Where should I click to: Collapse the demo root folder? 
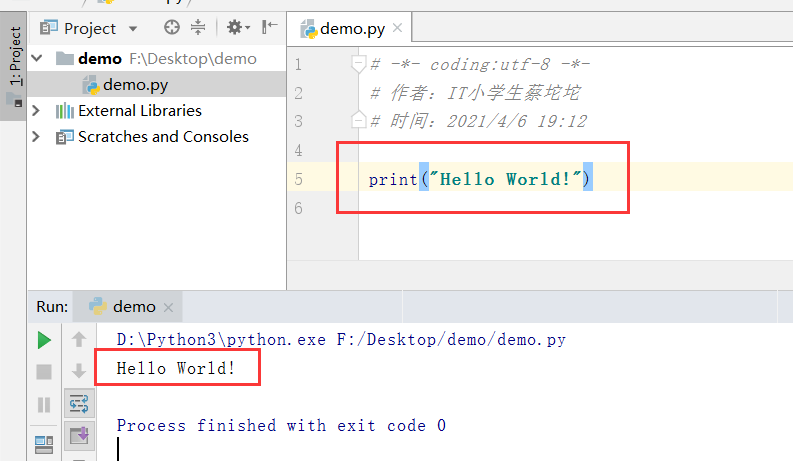(37, 58)
